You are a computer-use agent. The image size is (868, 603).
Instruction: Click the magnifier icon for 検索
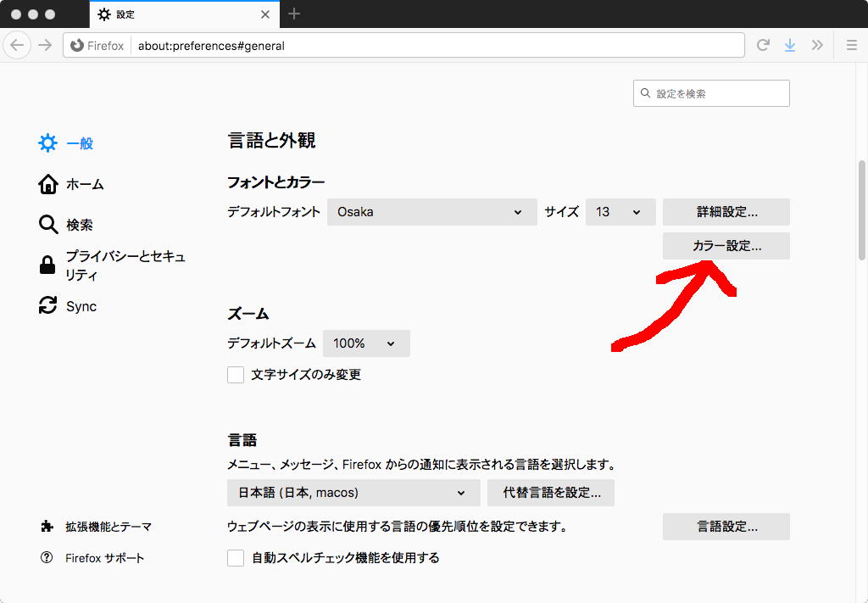48,224
